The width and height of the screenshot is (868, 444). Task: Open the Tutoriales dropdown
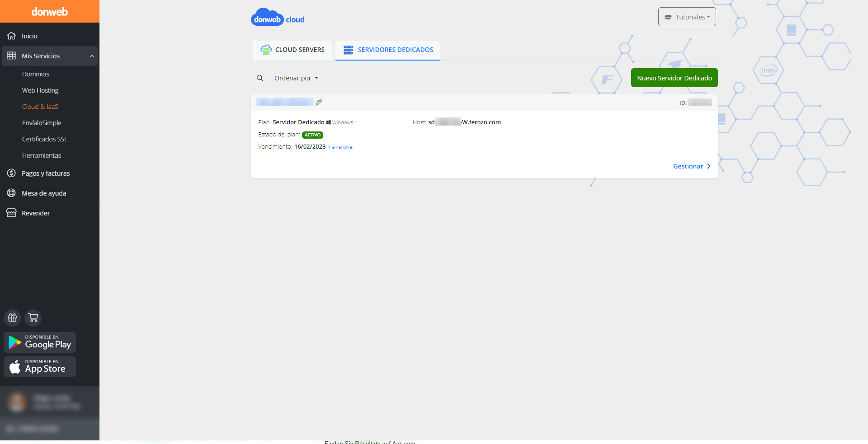click(x=687, y=17)
